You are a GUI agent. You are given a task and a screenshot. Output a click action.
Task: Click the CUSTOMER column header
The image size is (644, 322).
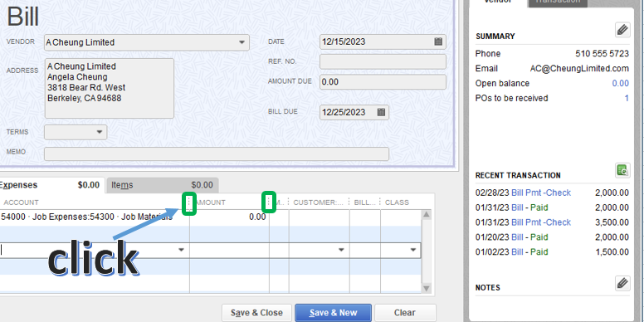[319, 202]
